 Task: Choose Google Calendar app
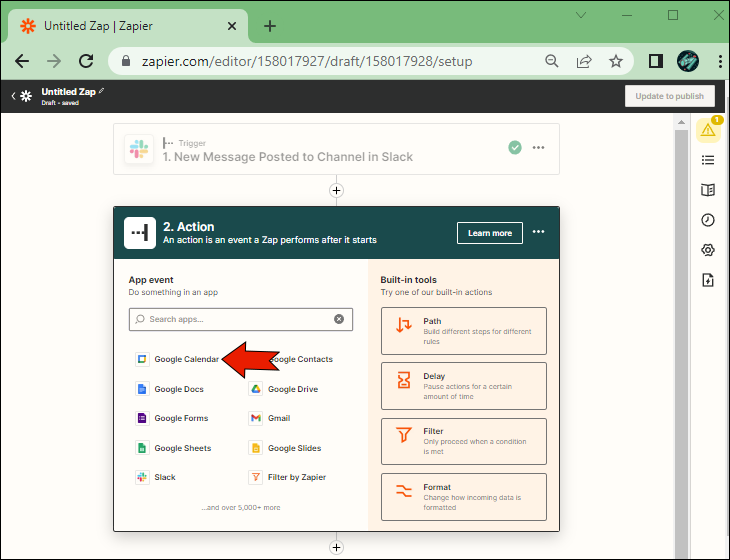pos(177,359)
